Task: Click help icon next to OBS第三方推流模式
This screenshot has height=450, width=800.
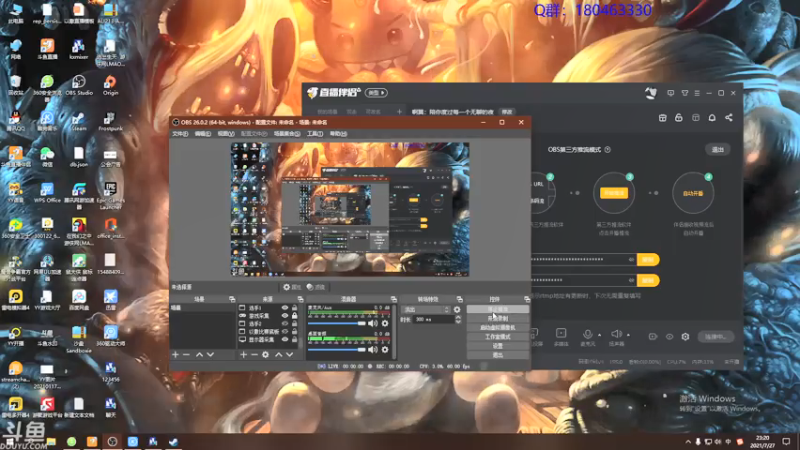Action: [607, 149]
